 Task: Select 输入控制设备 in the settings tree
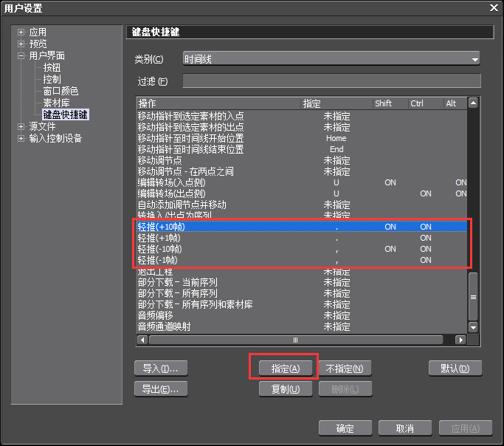coord(55,138)
